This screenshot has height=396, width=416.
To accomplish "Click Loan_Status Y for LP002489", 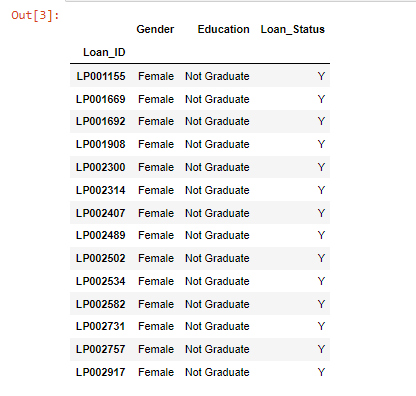I will coord(321,235).
